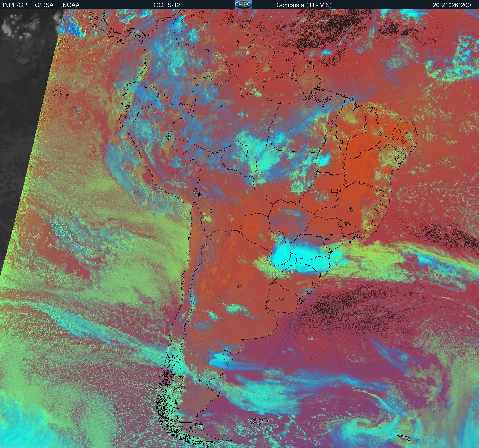
Task: Click the INPE/CPTEC/DSA header text
Action: coord(28,5)
